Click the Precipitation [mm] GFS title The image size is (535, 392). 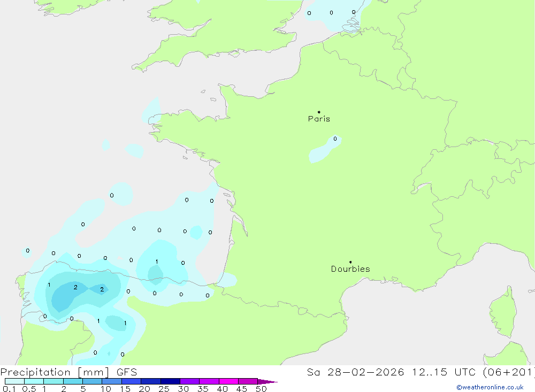click(x=68, y=372)
